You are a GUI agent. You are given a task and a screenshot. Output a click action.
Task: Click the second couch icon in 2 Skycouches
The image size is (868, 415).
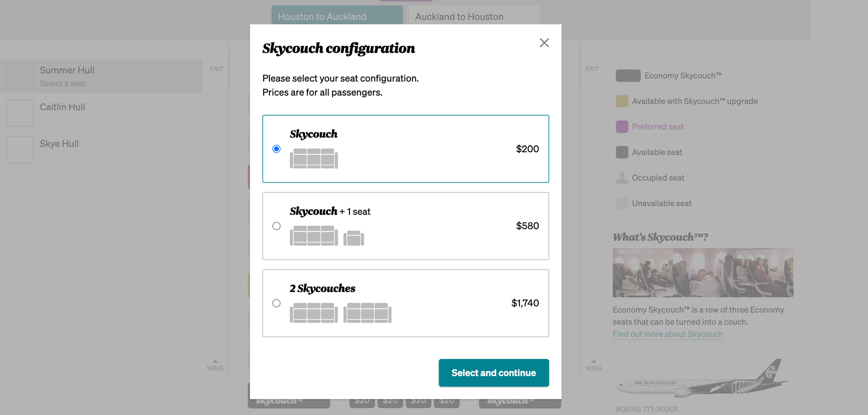pos(367,313)
